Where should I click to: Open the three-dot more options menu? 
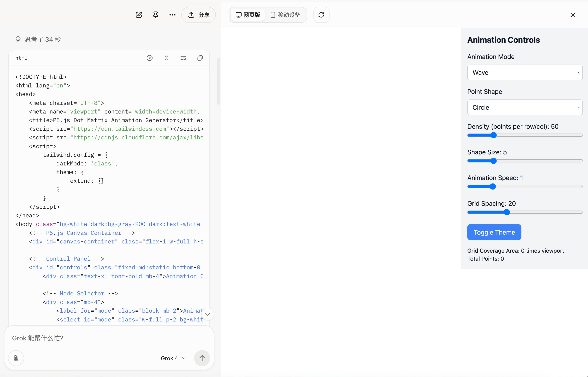coord(172,15)
